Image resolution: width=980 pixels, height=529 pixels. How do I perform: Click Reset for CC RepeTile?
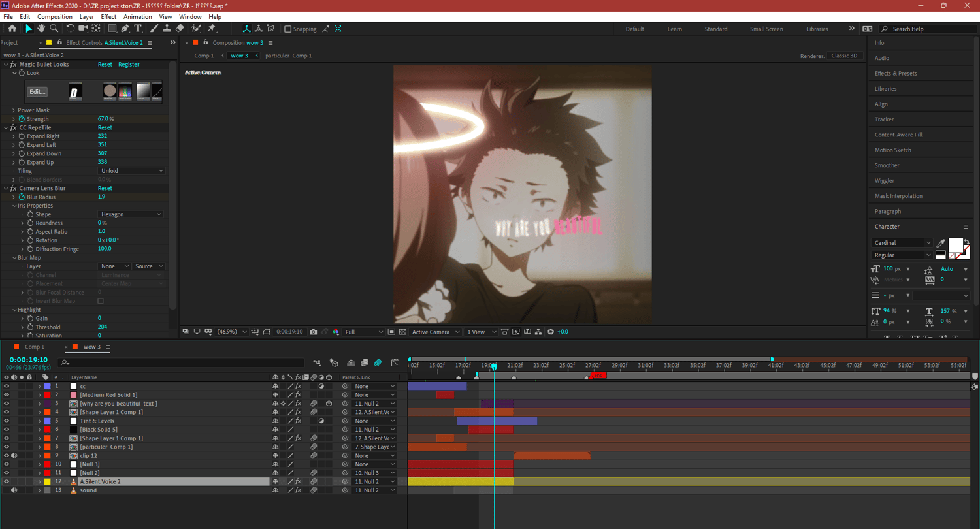[105, 127]
